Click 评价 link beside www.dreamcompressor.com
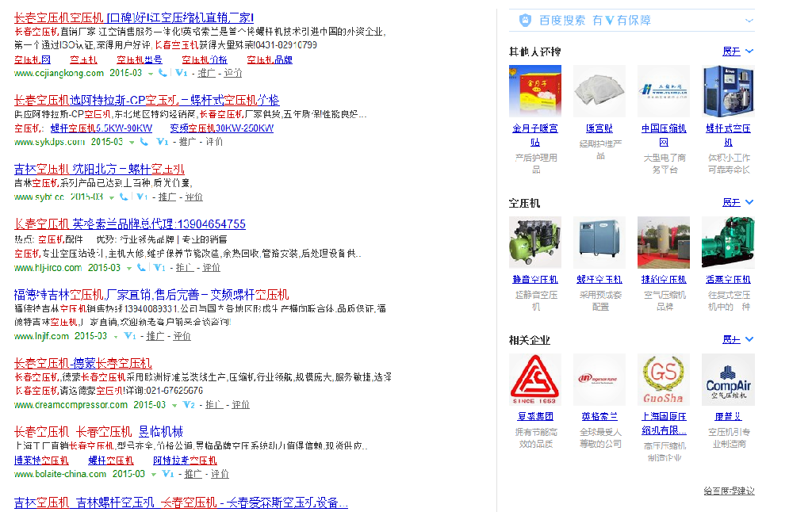Screen dimensions: 812x512 (241, 405)
